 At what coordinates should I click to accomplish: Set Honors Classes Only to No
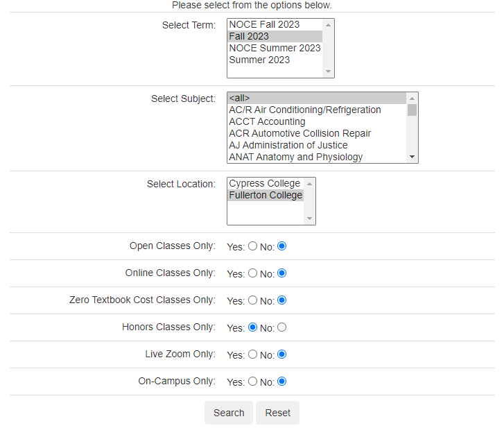[x=282, y=327]
